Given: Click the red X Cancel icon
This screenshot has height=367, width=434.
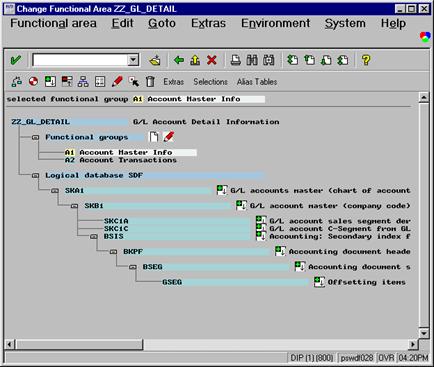Looking at the screenshot, I should pos(212,60).
